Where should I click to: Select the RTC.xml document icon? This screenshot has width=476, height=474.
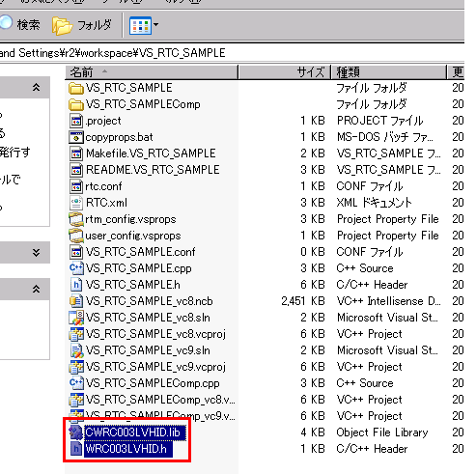click(x=76, y=203)
